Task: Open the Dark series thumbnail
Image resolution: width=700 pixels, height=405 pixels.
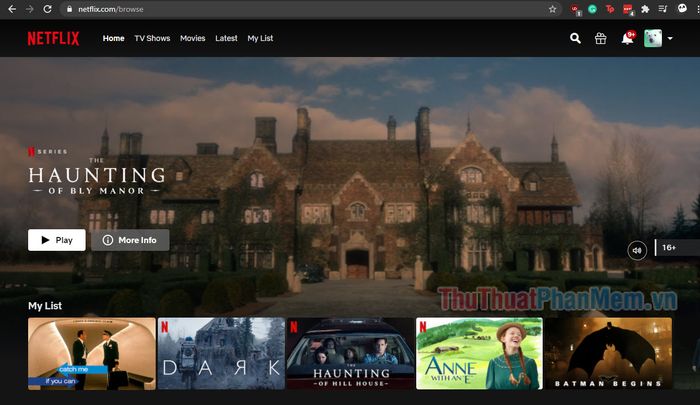Action: 221,354
